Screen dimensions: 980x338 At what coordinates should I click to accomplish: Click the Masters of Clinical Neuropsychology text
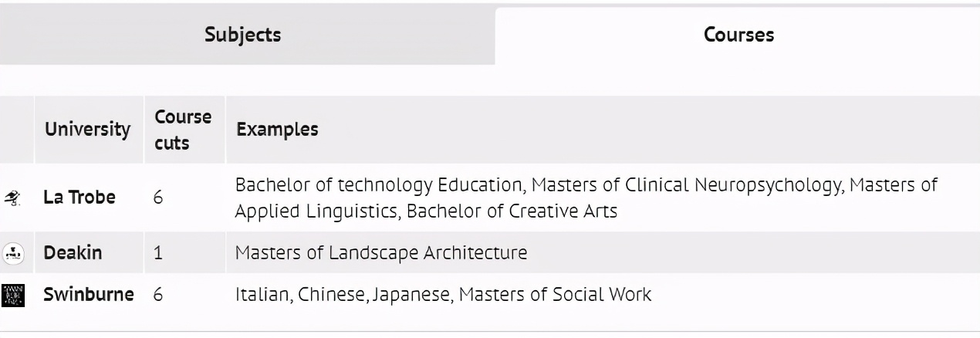click(703, 185)
